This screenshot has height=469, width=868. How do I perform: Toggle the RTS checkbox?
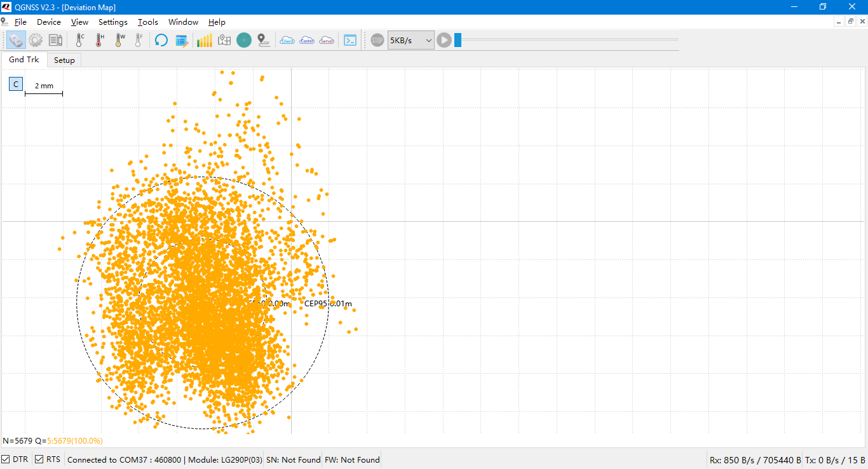pos(39,459)
